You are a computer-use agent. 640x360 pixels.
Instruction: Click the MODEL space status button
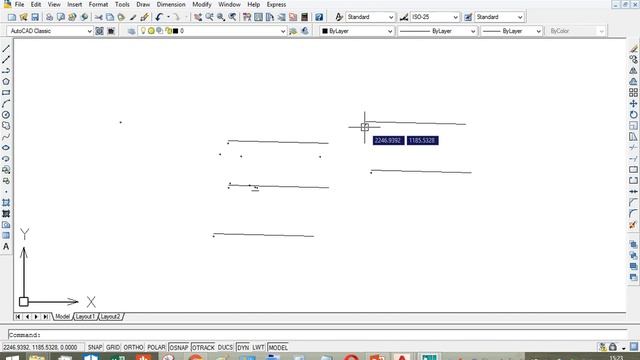click(x=278, y=347)
